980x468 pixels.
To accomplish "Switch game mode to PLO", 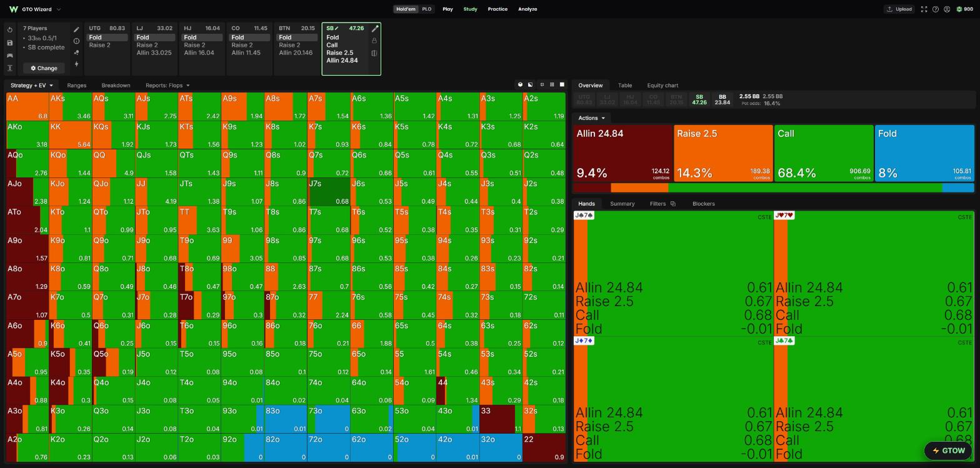I will pyautogui.click(x=426, y=9).
